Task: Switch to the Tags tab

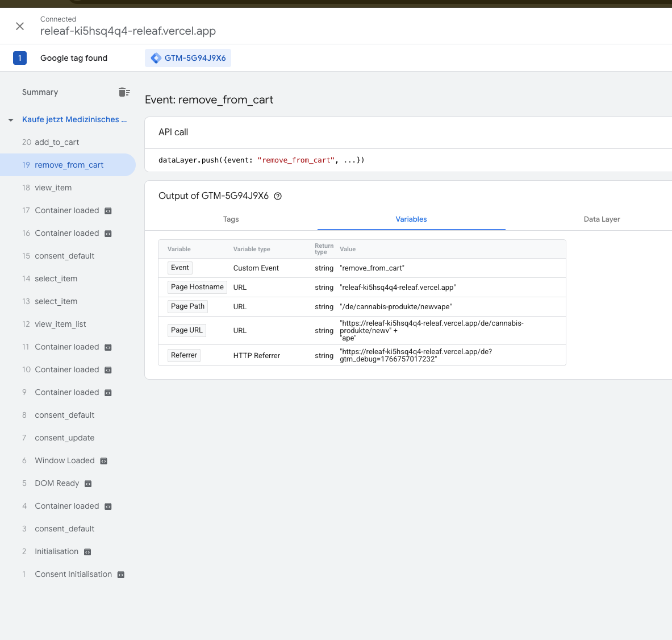Action: (x=231, y=219)
